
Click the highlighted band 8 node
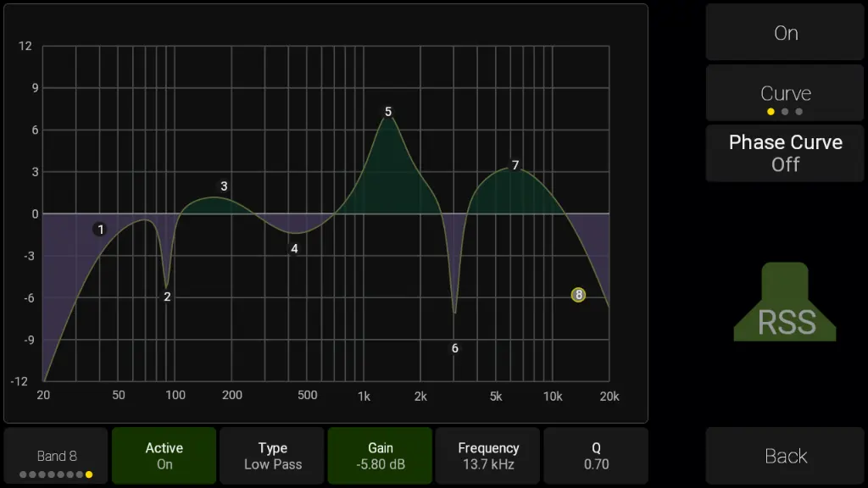pos(578,295)
